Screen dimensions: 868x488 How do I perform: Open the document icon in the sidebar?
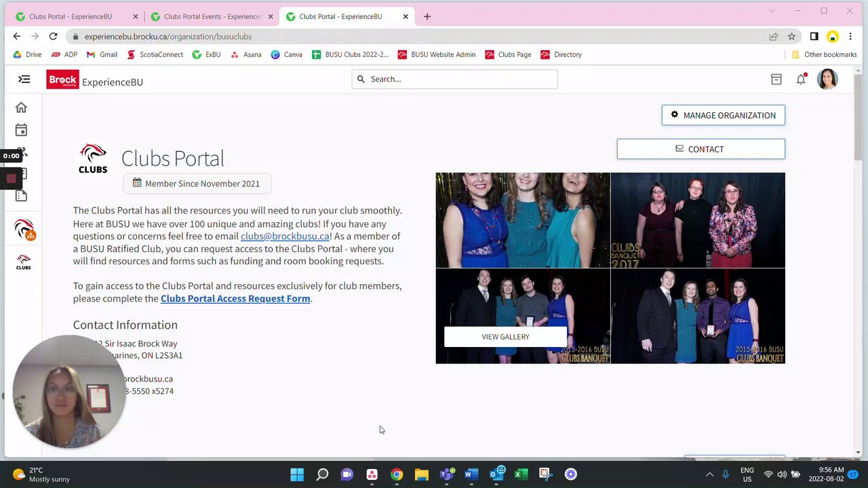coord(21,196)
